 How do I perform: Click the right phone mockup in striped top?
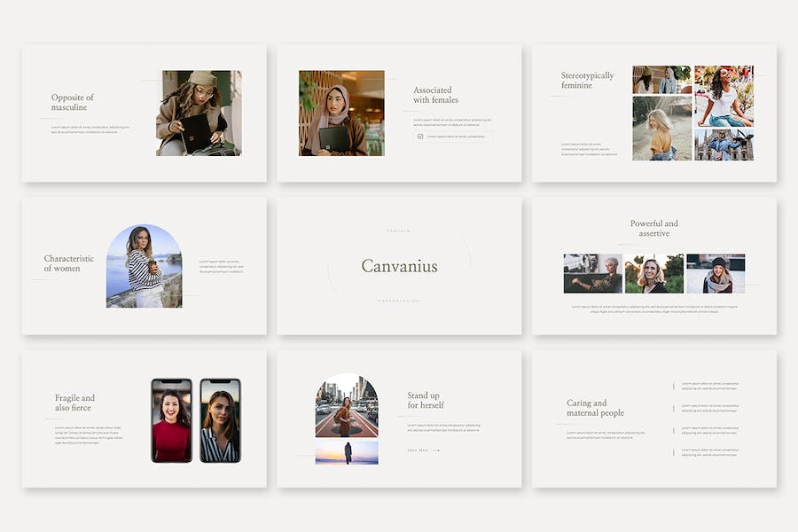[220, 420]
